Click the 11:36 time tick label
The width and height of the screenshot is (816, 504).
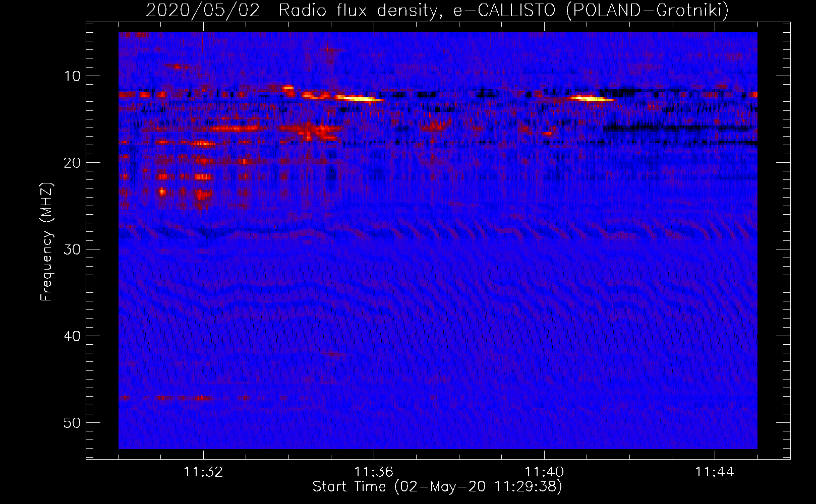(374, 472)
